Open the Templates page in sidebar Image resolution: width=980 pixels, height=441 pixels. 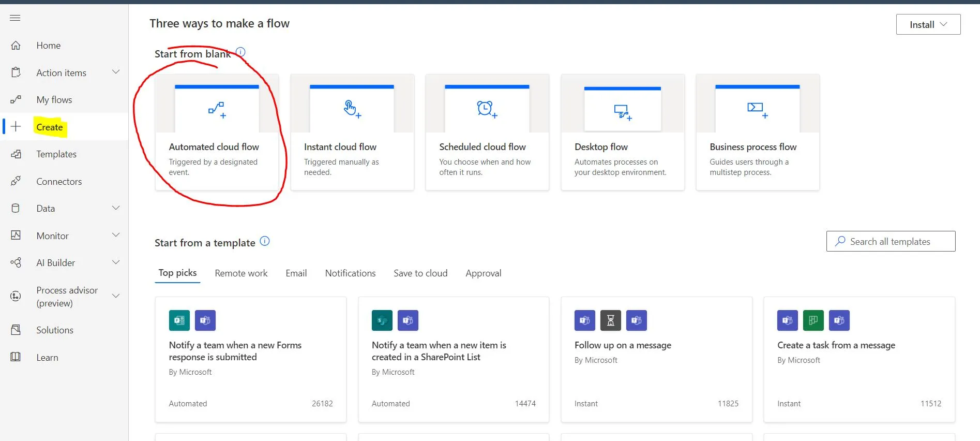(56, 154)
